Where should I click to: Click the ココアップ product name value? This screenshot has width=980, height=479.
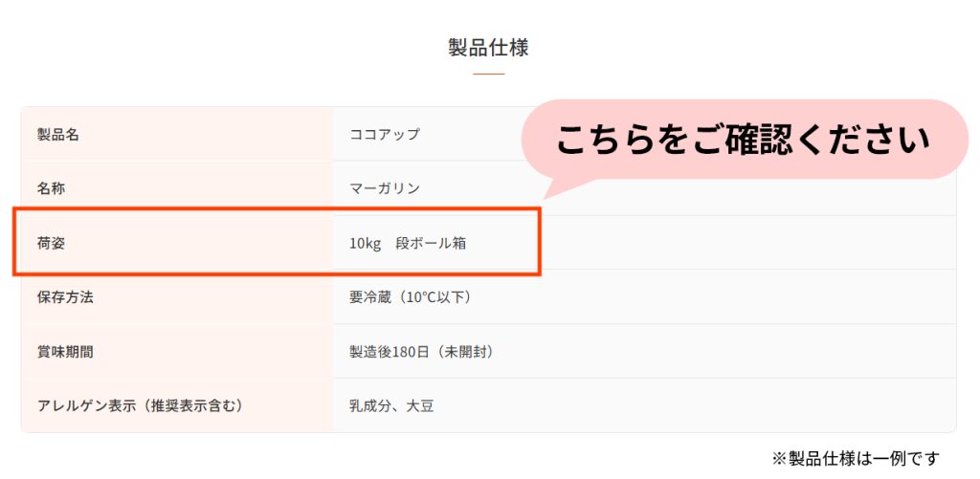tap(385, 134)
